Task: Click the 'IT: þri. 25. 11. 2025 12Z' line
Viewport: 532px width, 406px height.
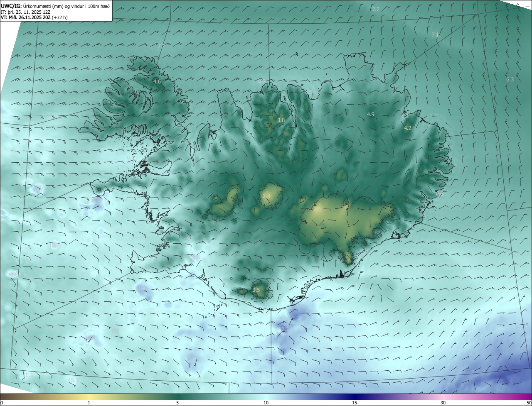Action: click(25, 12)
